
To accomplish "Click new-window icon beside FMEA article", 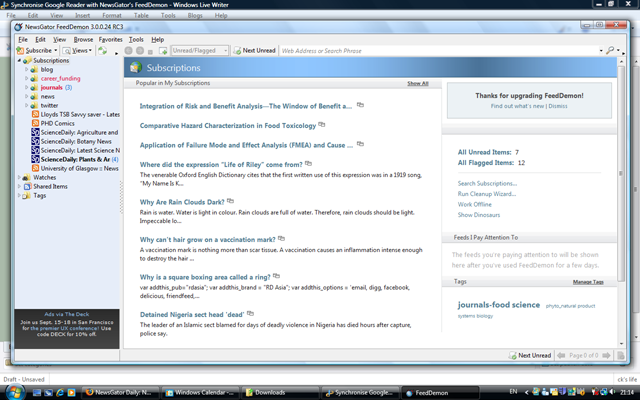I will (x=360, y=144).
